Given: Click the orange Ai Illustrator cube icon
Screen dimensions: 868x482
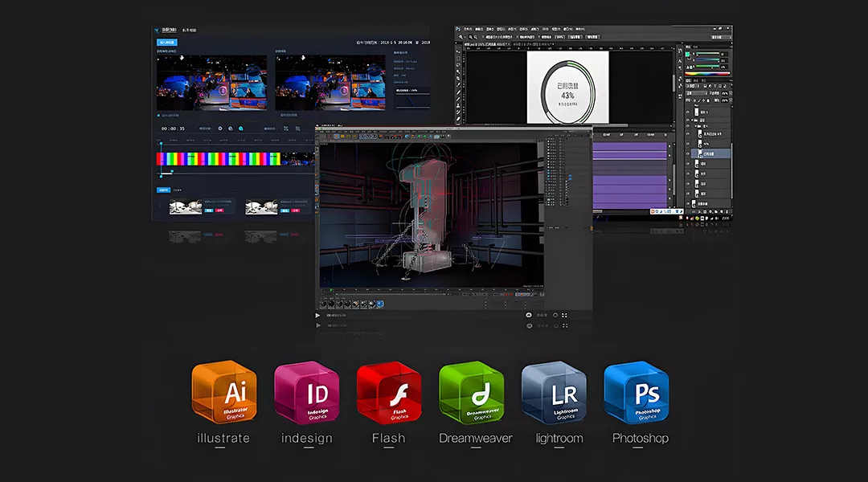Looking at the screenshot, I should pyautogui.click(x=224, y=391).
